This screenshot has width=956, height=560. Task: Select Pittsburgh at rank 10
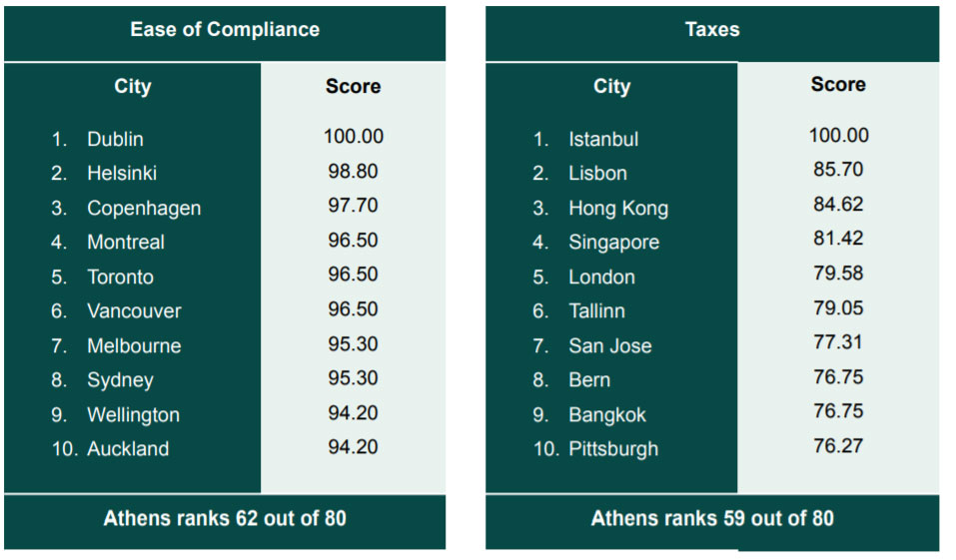613,449
